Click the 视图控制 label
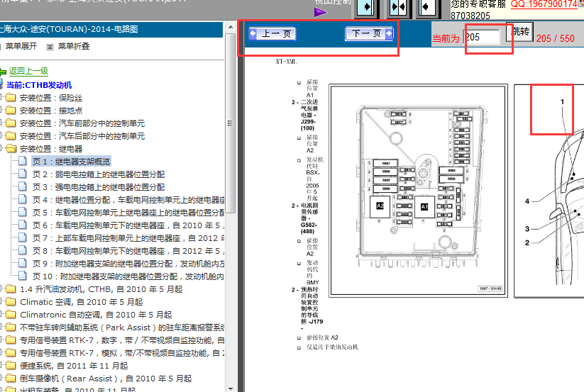Viewport: 584px width, 392px height. pos(333,2)
